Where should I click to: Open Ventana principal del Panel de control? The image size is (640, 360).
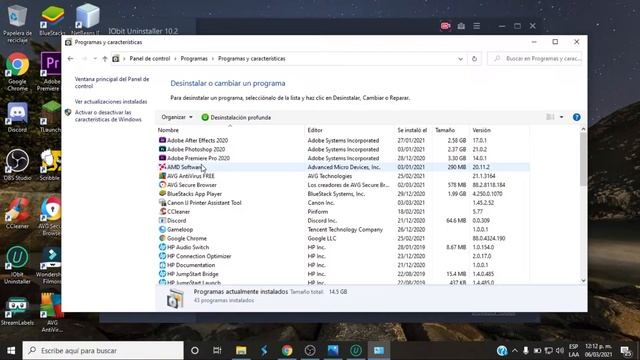[112, 82]
